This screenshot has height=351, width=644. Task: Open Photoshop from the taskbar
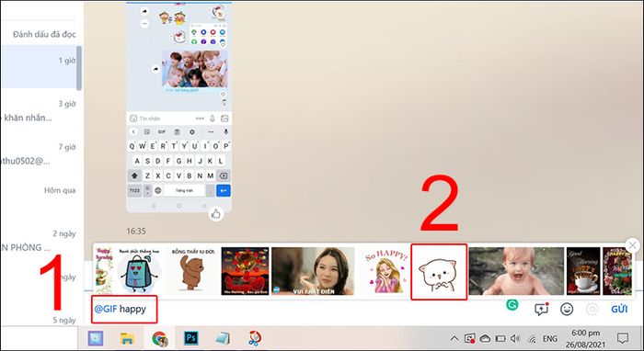191,338
